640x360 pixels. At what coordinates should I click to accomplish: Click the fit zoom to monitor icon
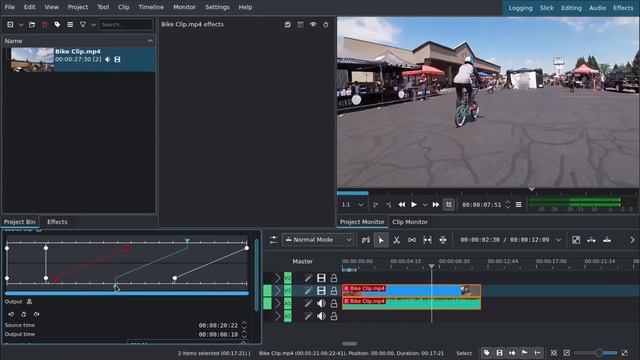pyautogui.click(x=449, y=204)
